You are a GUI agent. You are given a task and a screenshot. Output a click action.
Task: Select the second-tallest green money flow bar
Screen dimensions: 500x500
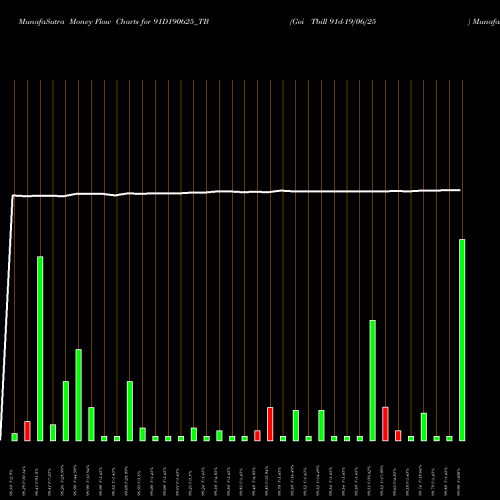tap(40, 349)
